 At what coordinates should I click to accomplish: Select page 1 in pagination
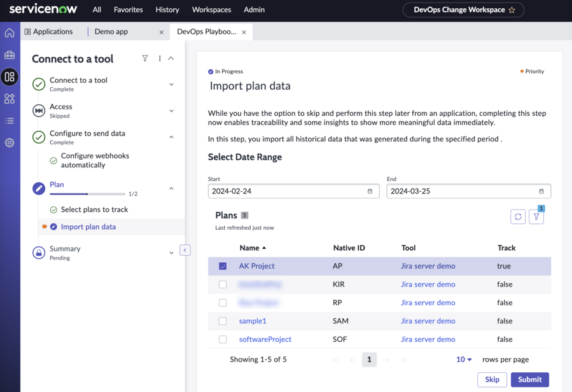coord(369,360)
